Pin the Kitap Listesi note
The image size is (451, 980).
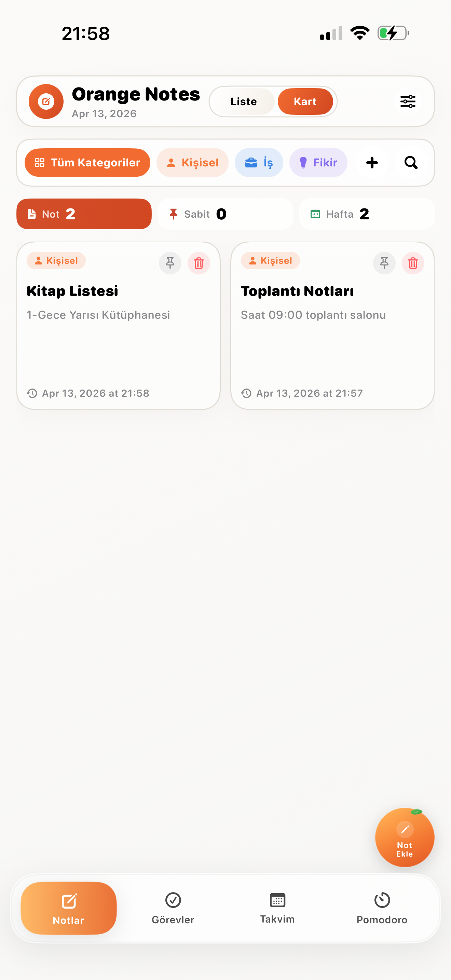pyautogui.click(x=170, y=263)
